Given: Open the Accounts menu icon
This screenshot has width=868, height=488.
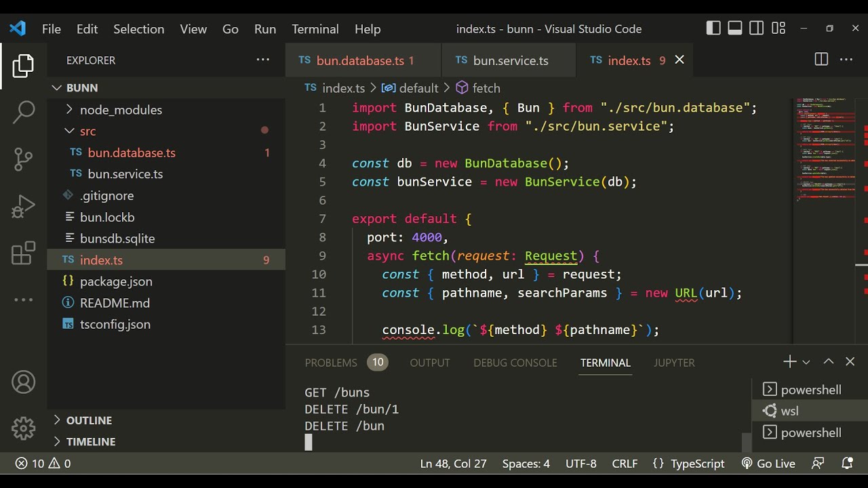Looking at the screenshot, I should (23, 382).
